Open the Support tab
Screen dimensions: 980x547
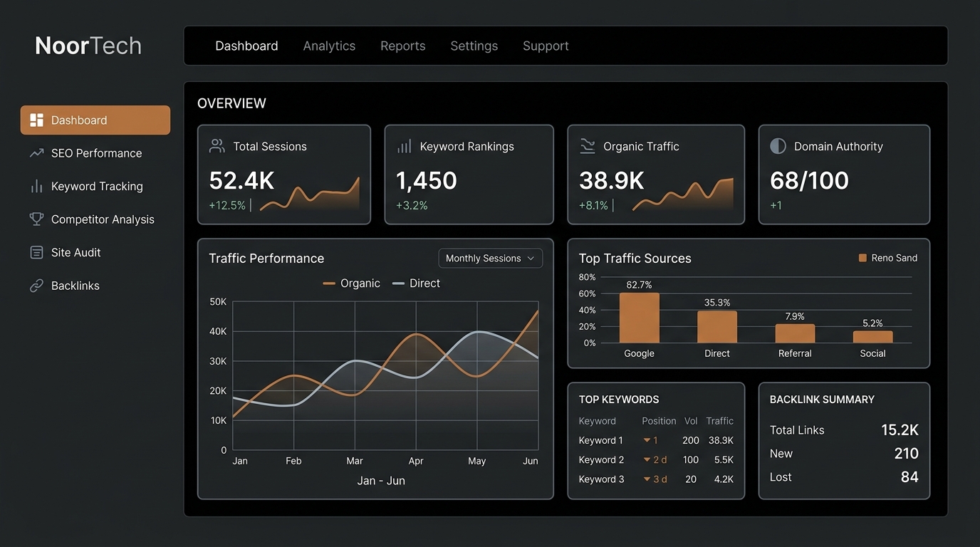546,46
